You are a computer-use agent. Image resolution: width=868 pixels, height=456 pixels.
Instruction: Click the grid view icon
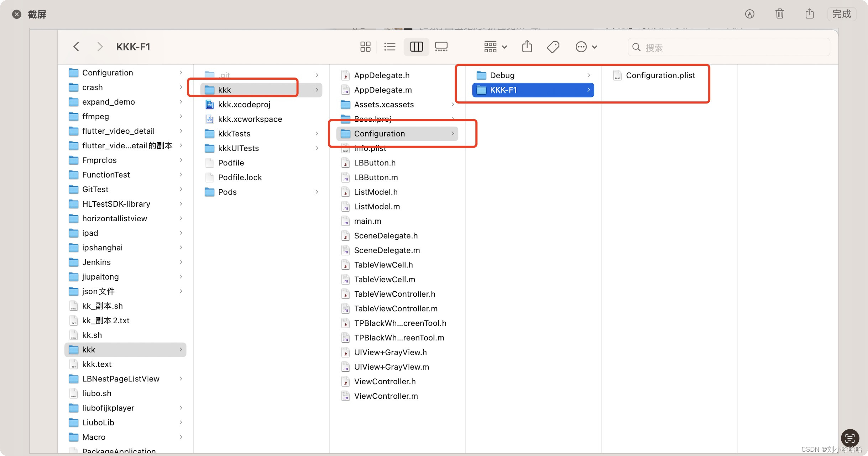pos(365,47)
